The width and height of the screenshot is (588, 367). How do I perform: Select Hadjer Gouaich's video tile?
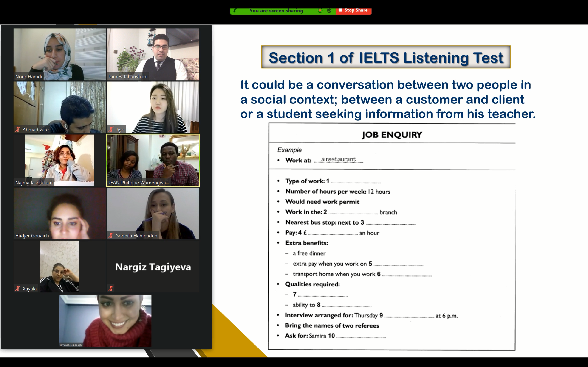coord(59,213)
